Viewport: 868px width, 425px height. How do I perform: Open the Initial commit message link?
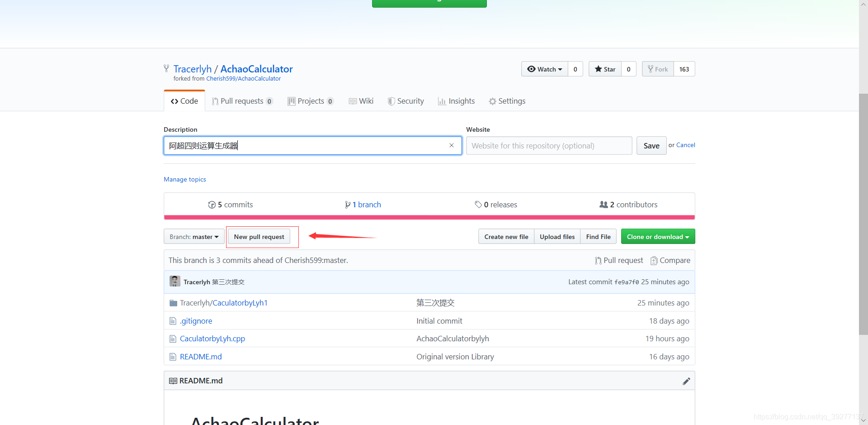tap(439, 321)
